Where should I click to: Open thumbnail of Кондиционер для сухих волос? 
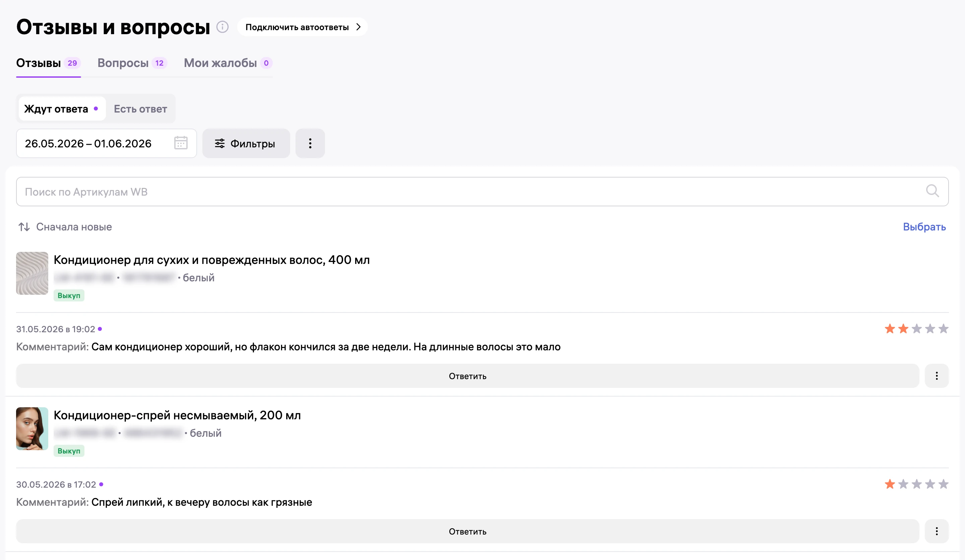pos(32,273)
